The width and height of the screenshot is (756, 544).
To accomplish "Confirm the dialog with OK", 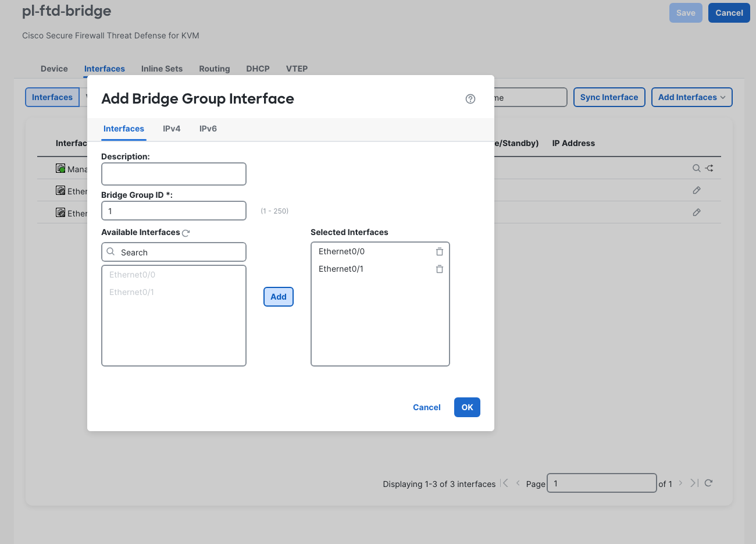I will [x=467, y=407].
